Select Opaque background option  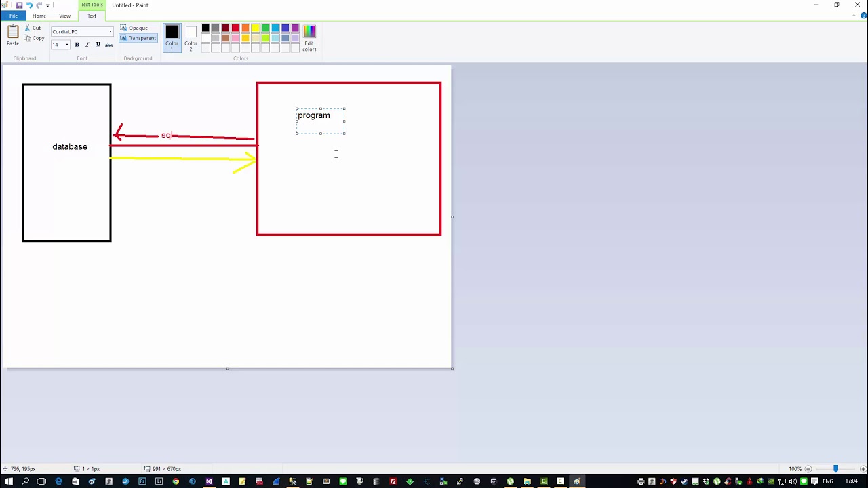(134, 28)
